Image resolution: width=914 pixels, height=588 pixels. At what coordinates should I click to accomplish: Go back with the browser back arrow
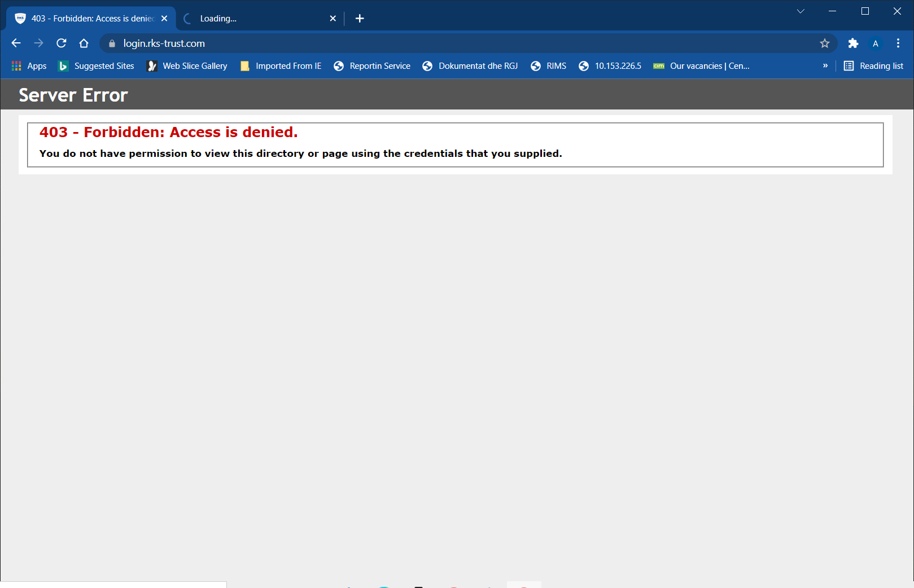coord(16,43)
